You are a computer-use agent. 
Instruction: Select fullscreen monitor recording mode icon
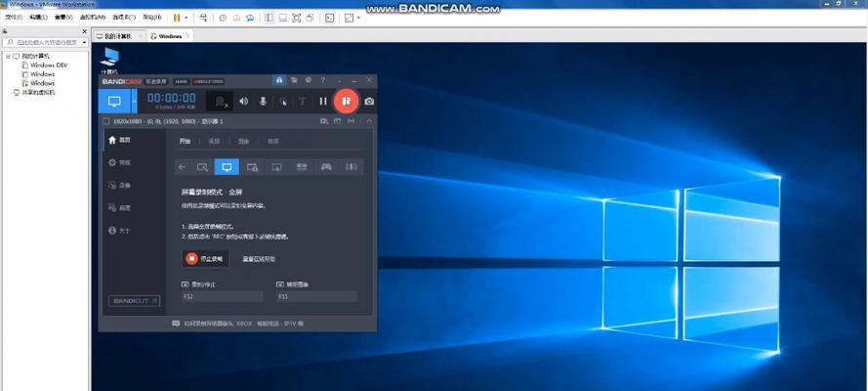227,167
